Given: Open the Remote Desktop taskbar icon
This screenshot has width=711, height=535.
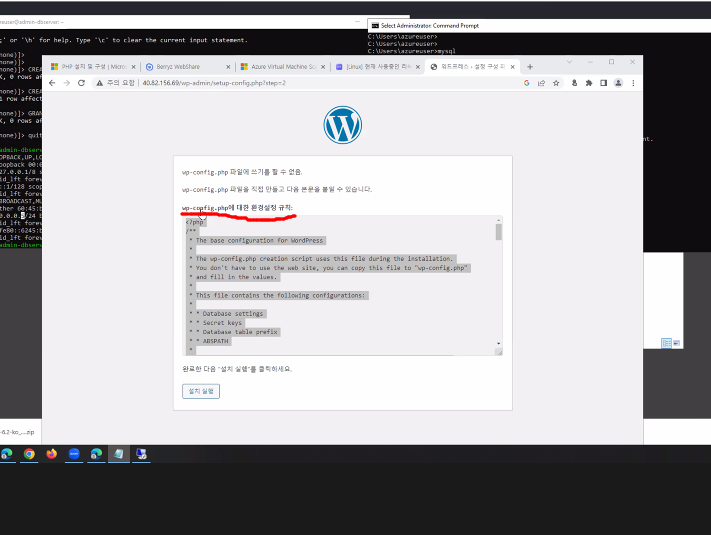Looking at the screenshot, I should [x=141, y=453].
